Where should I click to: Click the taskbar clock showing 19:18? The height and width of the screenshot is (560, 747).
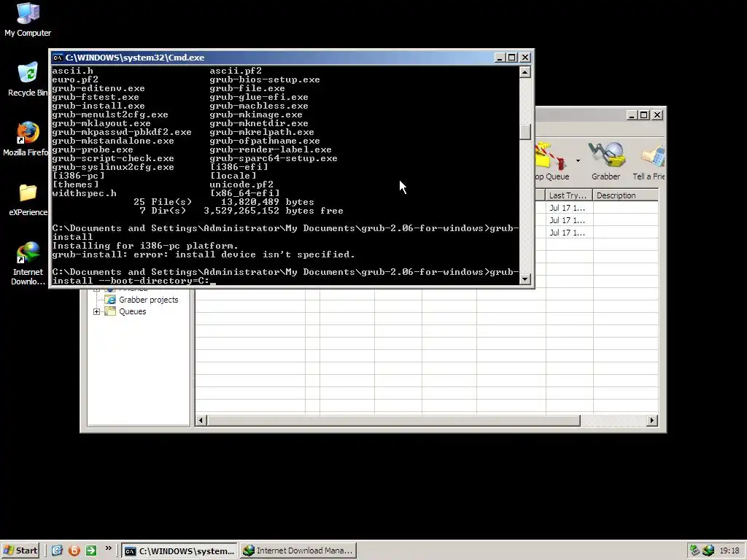[729, 551]
